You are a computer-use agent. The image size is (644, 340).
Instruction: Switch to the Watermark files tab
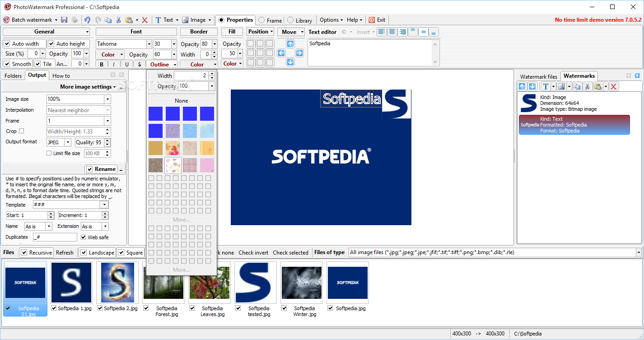539,77
